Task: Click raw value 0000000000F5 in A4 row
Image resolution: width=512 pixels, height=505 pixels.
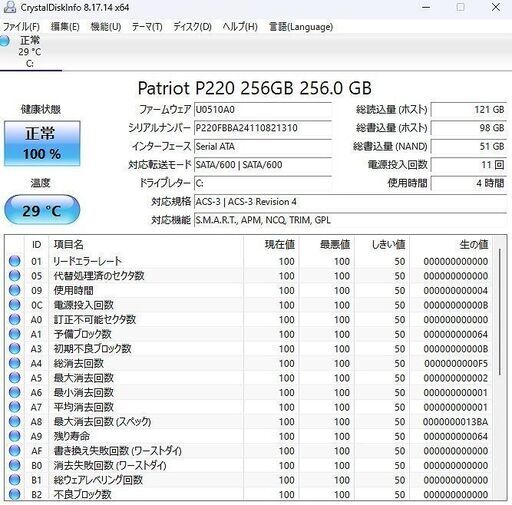Action: click(455, 363)
